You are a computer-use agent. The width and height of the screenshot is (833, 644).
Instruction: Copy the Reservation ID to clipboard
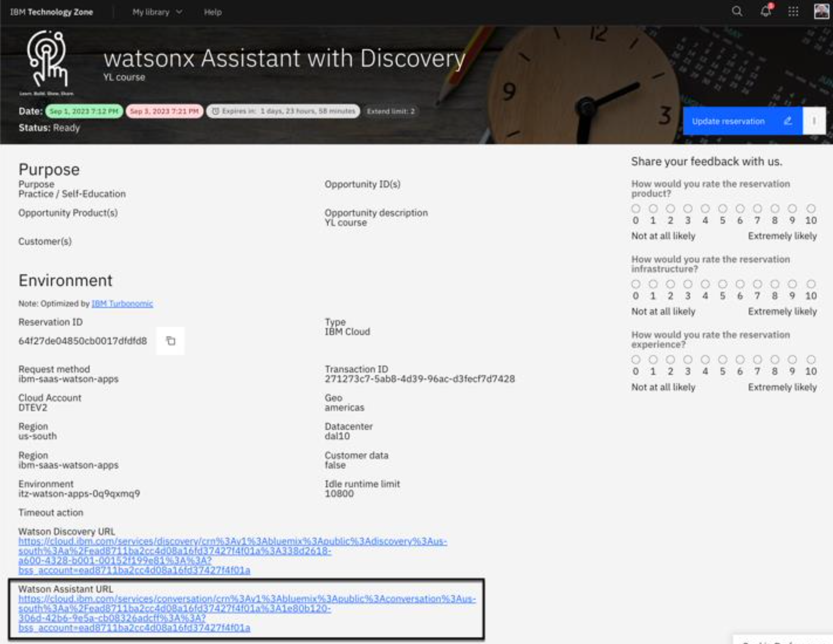(x=171, y=341)
